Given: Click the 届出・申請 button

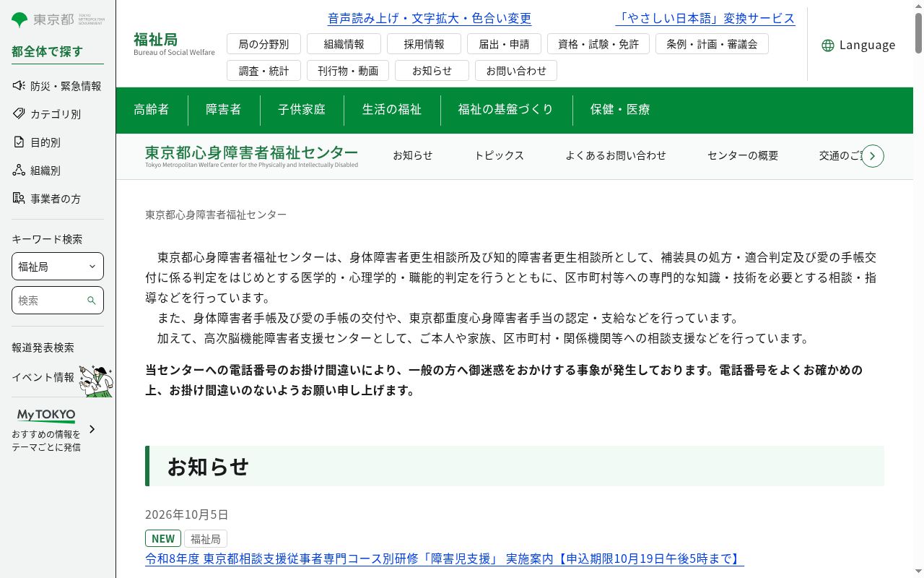Looking at the screenshot, I should point(504,44).
